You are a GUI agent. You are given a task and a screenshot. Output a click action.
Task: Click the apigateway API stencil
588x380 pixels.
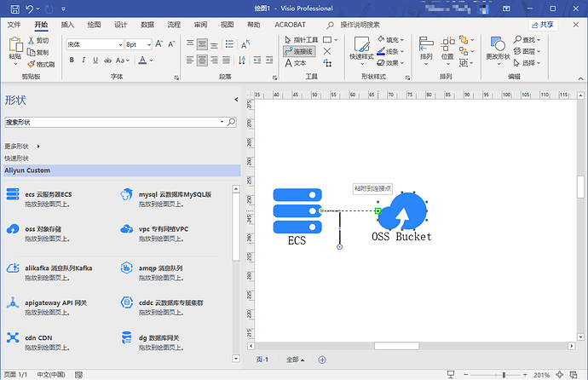[x=47, y=307]
